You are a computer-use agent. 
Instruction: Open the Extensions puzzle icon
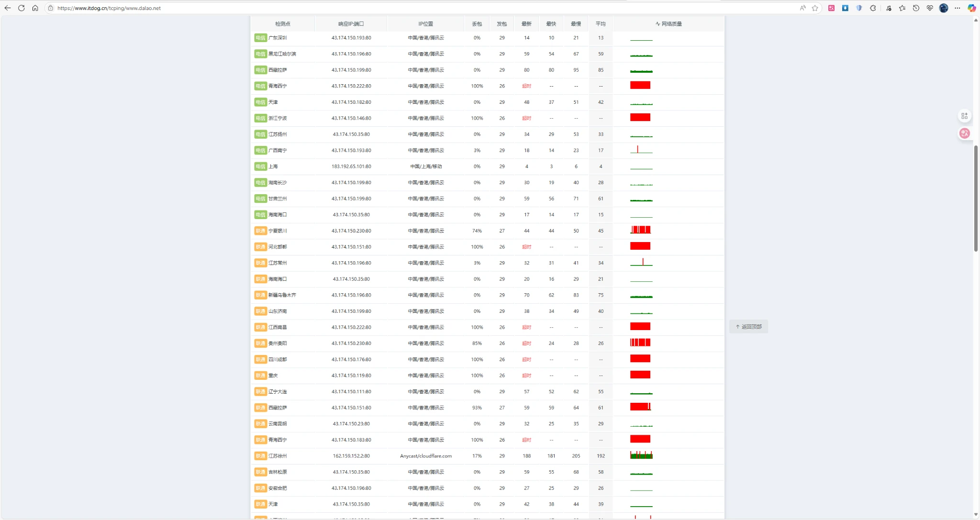pos(873,8)
